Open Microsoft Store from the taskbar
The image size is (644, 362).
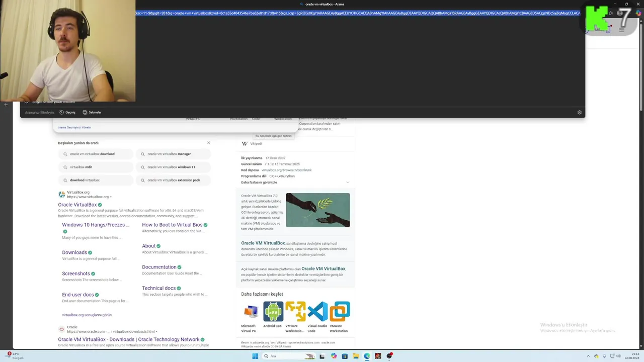click(345, 356)
